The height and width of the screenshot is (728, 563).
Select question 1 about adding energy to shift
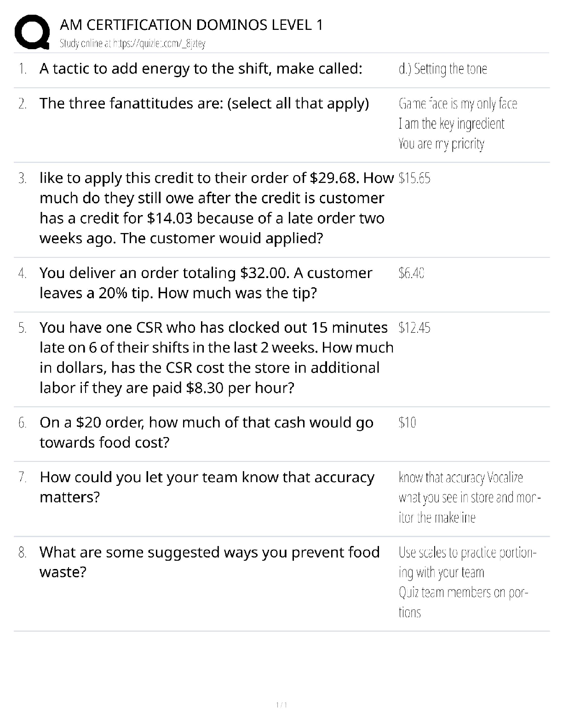coord(201,68)
